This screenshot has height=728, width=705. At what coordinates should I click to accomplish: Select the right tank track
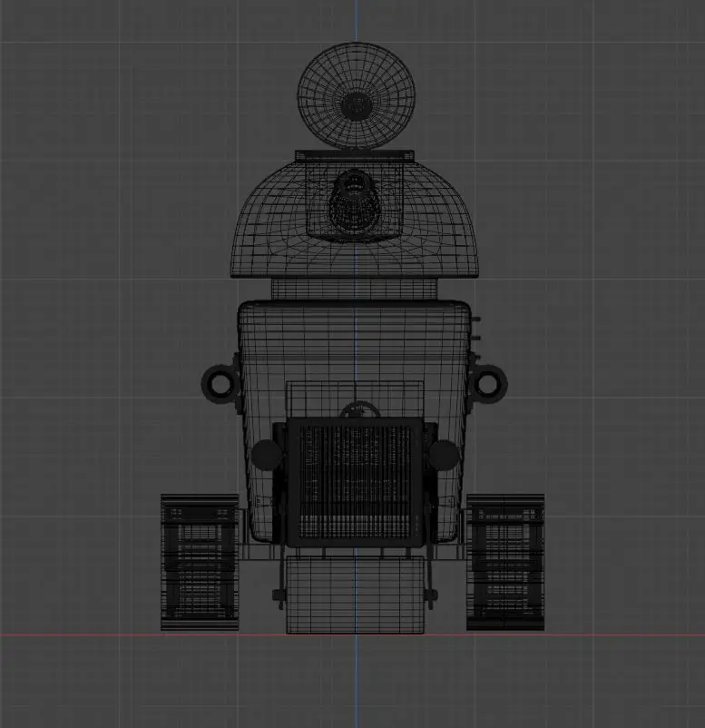505,562
